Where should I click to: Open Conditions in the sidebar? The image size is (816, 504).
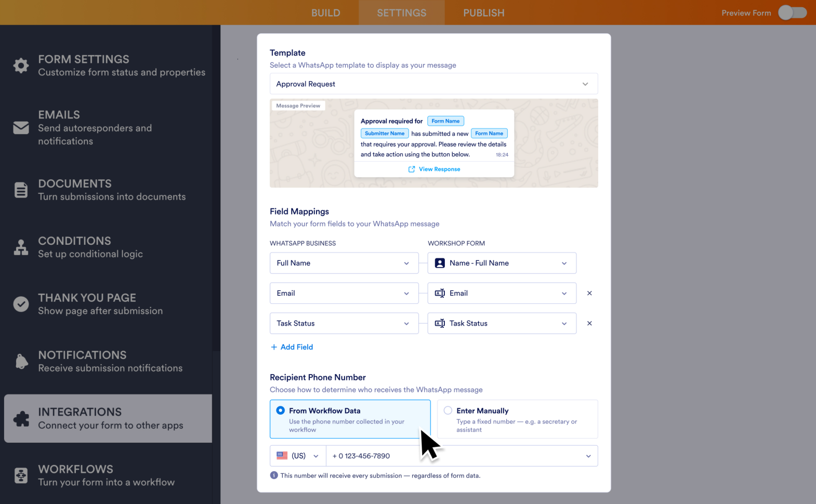(x=108, y=247)
